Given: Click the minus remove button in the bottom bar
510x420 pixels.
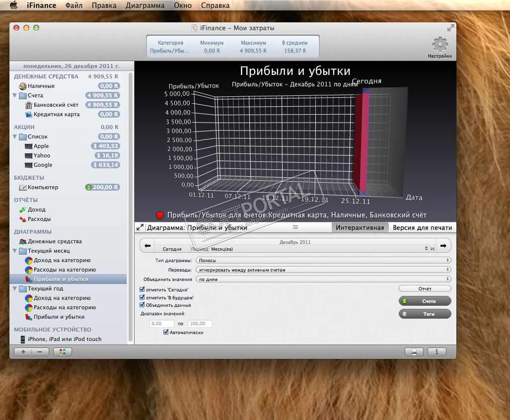Looking at the screenshot, I should [x=40, y=352].
